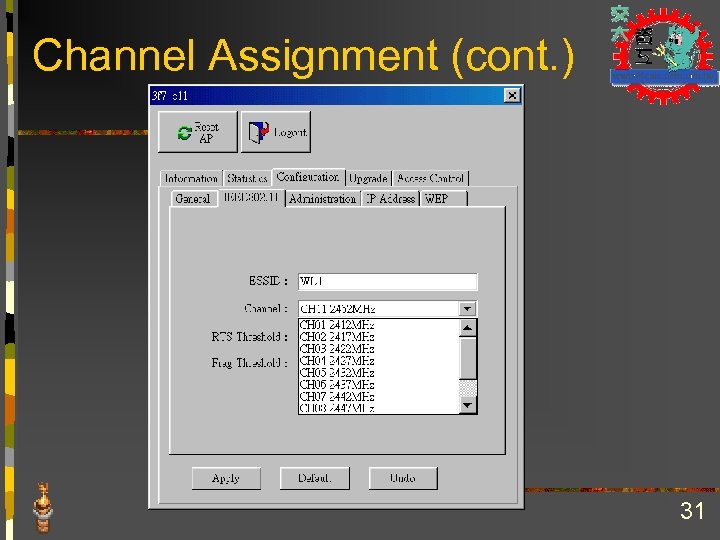Open the Information tab
This screenshot has width=720, height=540.
(x=191, y=178)
